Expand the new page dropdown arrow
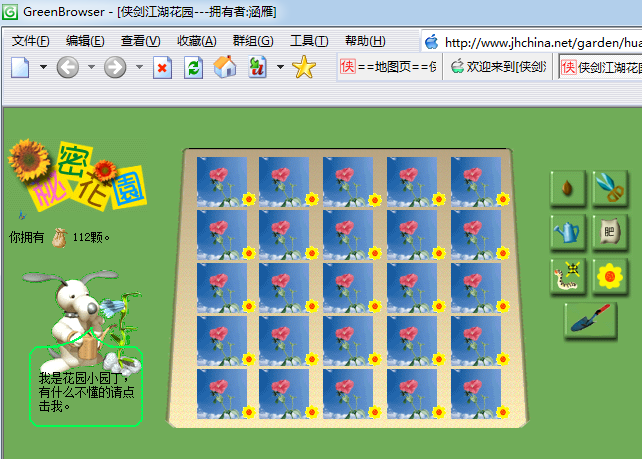 pos(43,67)
